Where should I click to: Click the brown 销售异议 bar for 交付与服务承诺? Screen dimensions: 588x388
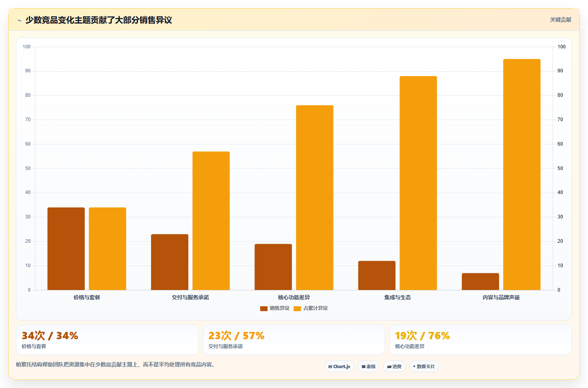point(170,262)
